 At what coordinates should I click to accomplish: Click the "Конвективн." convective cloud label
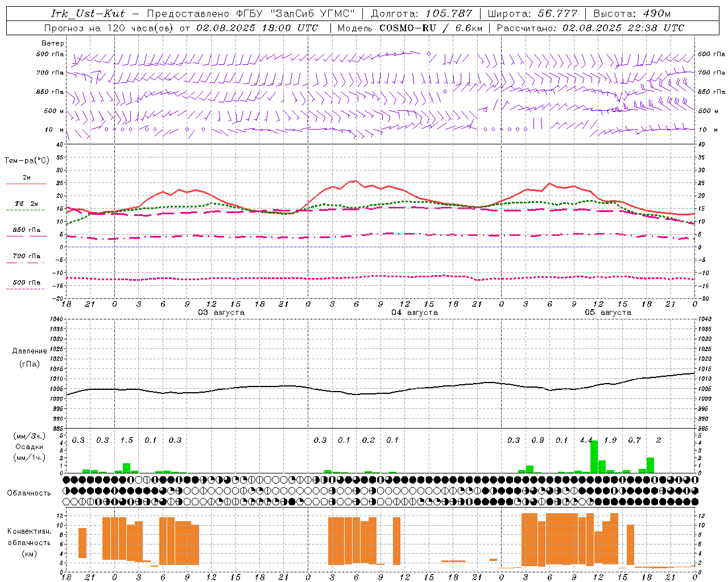click(30, 531)
